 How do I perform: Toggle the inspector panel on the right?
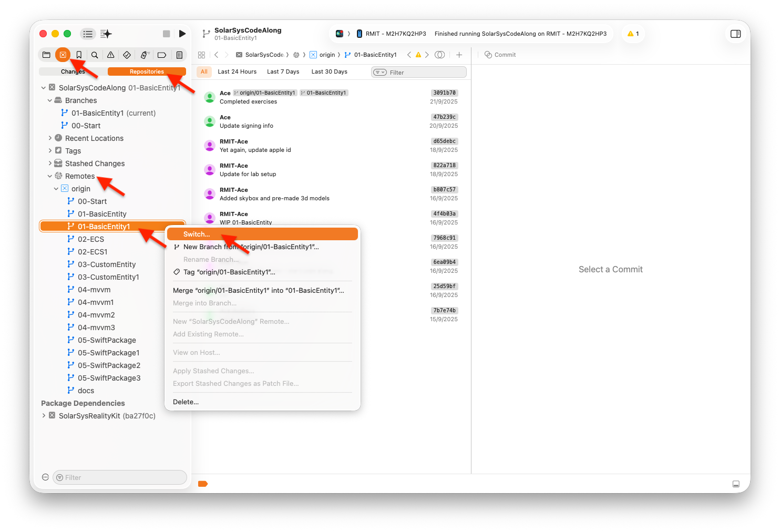735,34
